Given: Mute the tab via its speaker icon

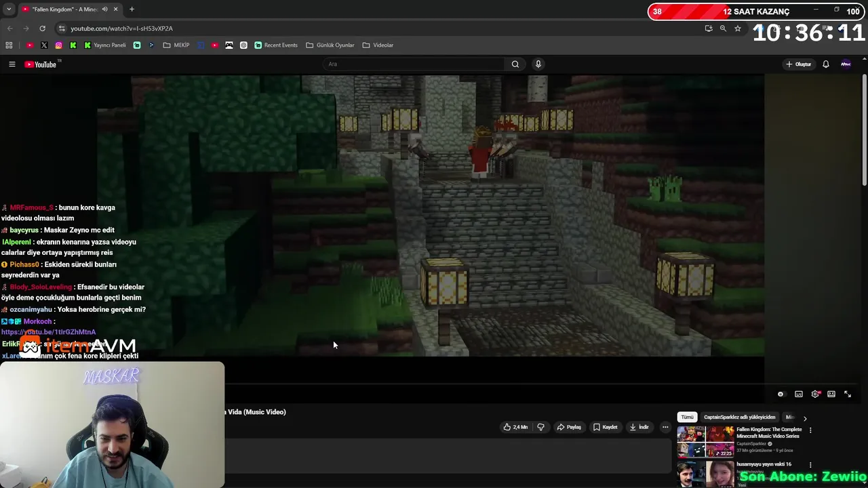Looking at the screenshot, I should coord(104,9).
